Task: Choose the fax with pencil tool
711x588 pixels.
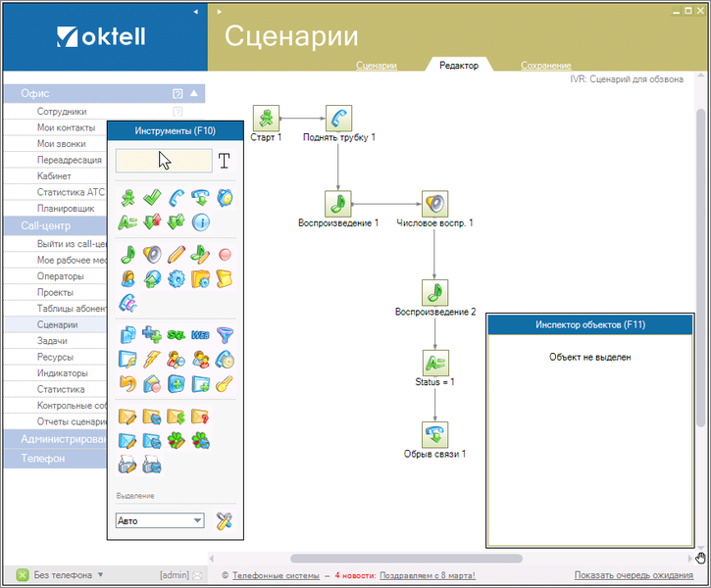Action: [x=128, y=465]
